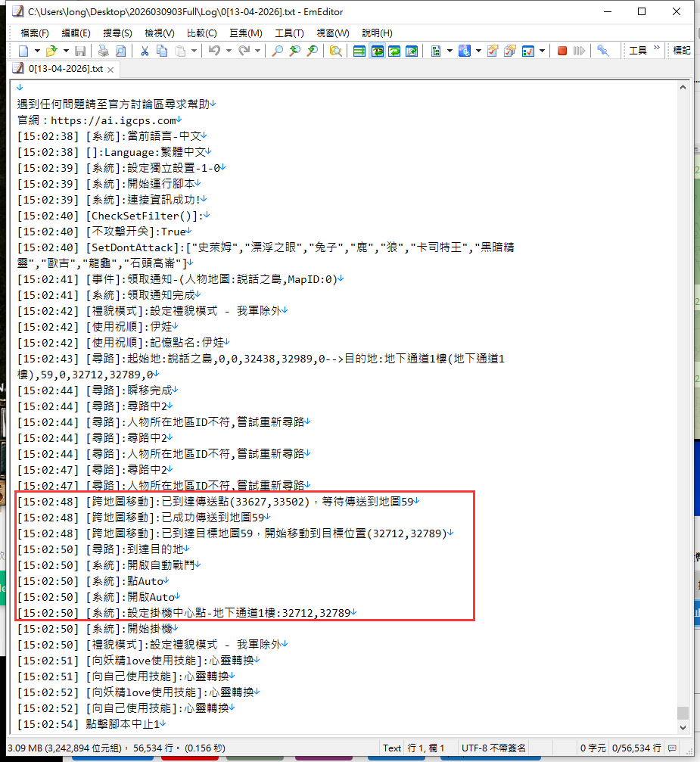Expand the Undo history dropdown arrow
The image size is (700, 762).
(229, 51)
